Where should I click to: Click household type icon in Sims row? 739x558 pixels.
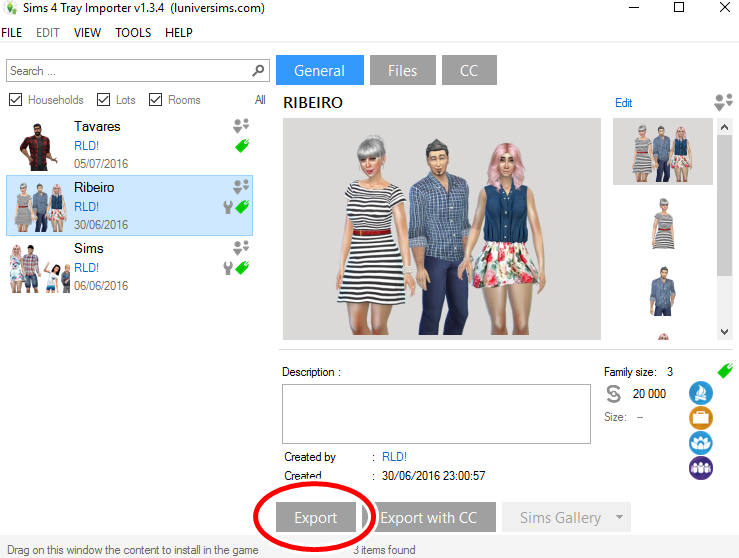click(x=241, y=247)
